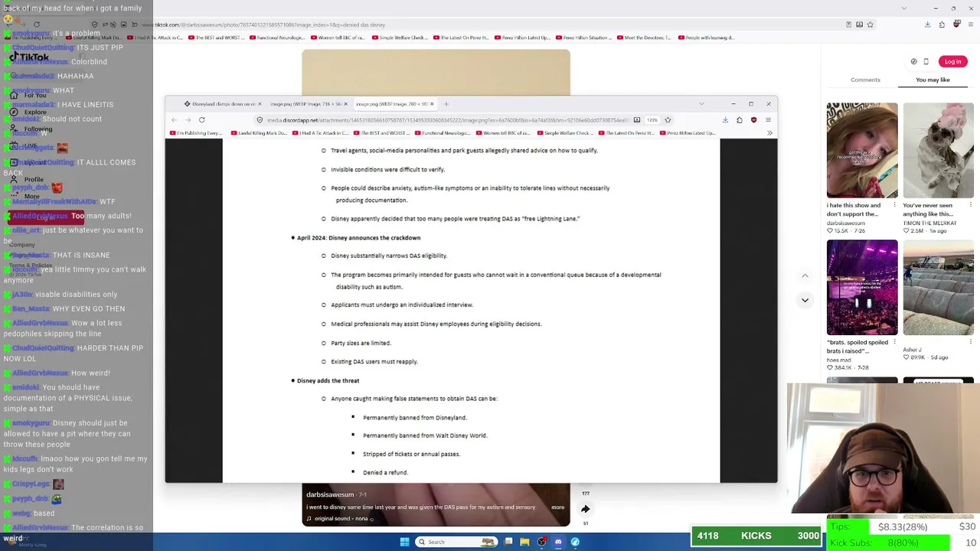
Task: Open Task View on taskbar
Action: point(508,542)
